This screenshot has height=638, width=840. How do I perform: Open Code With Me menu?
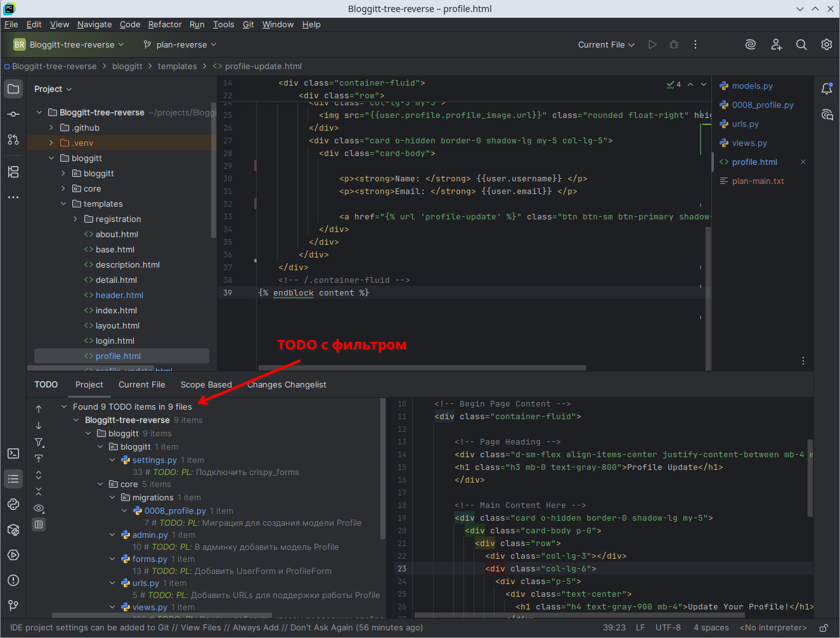pyautogui.click(x=776, y=44)
